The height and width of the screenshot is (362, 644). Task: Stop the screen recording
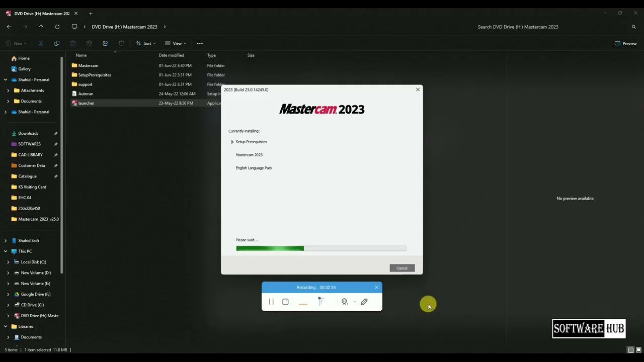285,302
